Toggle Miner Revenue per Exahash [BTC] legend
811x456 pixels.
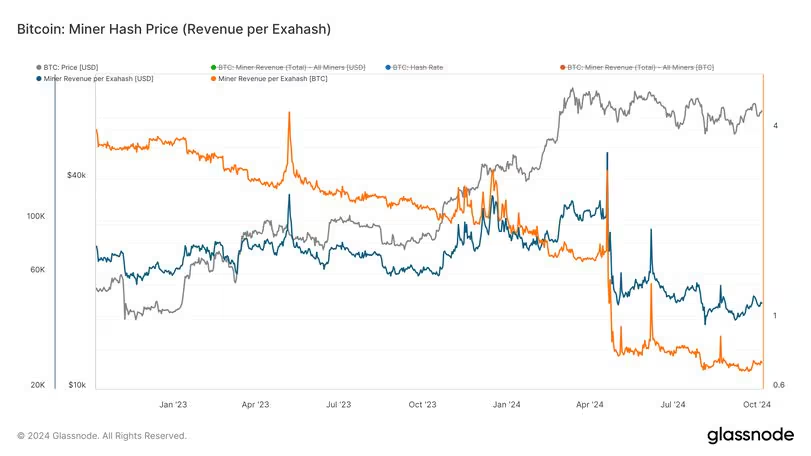coord(269,79)
